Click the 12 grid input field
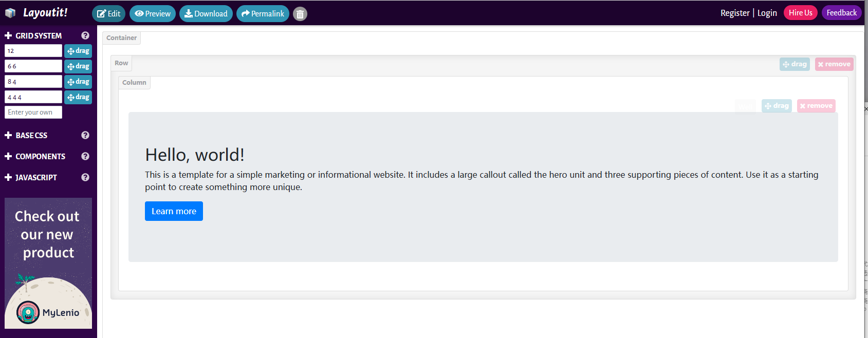Image resolution: width=868 pixels, height=338 pixels. [33, 51]
